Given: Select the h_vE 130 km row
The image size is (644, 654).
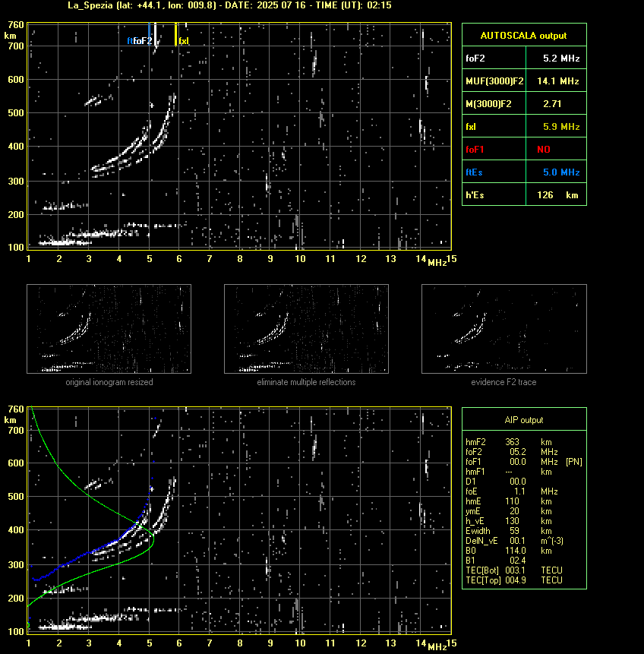Looking at the screenshot, I should [x=509, y=521].
